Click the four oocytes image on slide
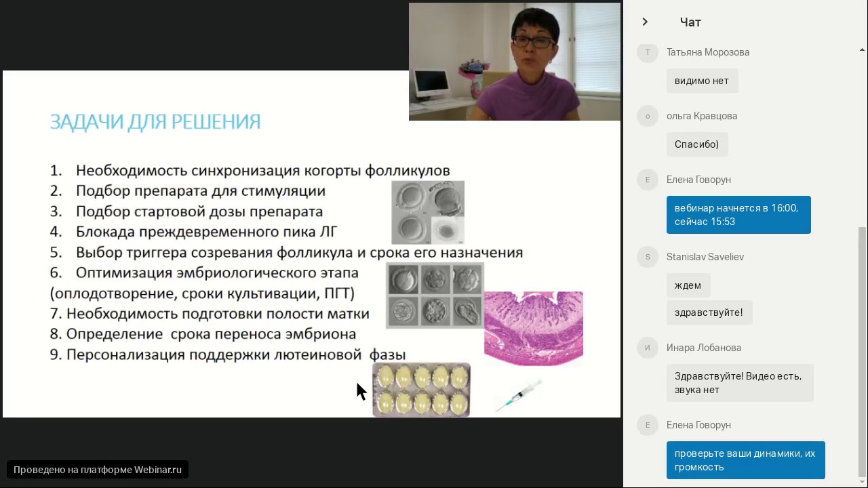The image size is (868, 488). [428, 212]
